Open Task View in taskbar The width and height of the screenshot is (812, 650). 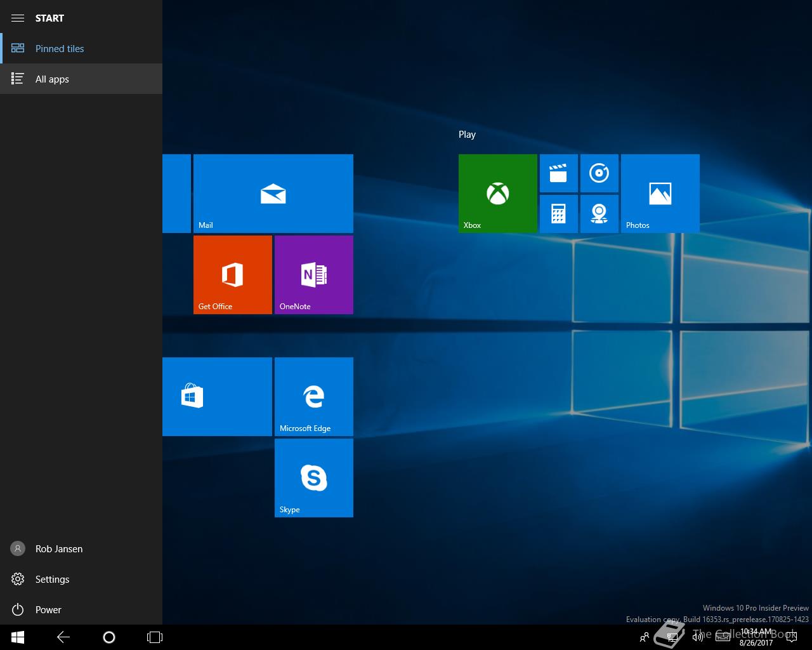tap(155, 637)
